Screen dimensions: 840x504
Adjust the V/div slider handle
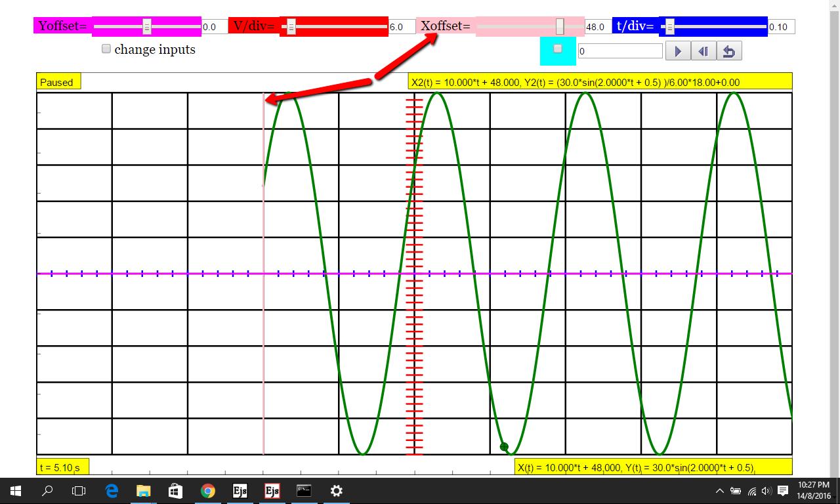[291, 26]
